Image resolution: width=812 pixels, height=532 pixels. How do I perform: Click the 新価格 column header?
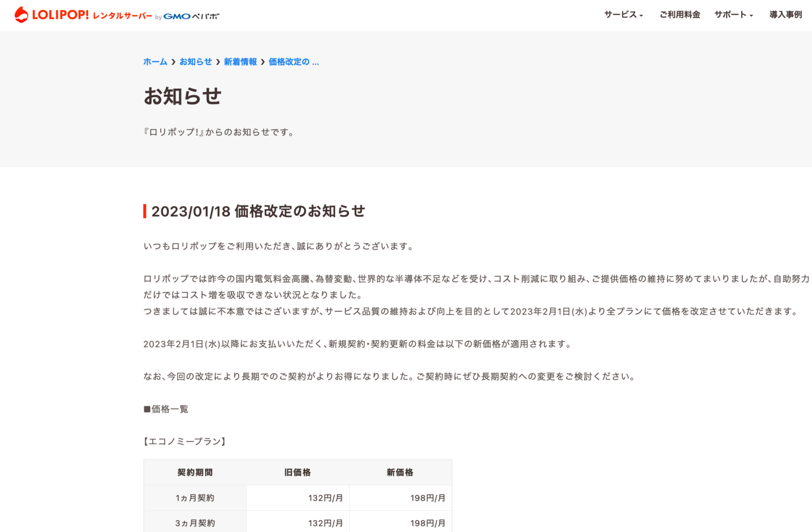[400, 472]
